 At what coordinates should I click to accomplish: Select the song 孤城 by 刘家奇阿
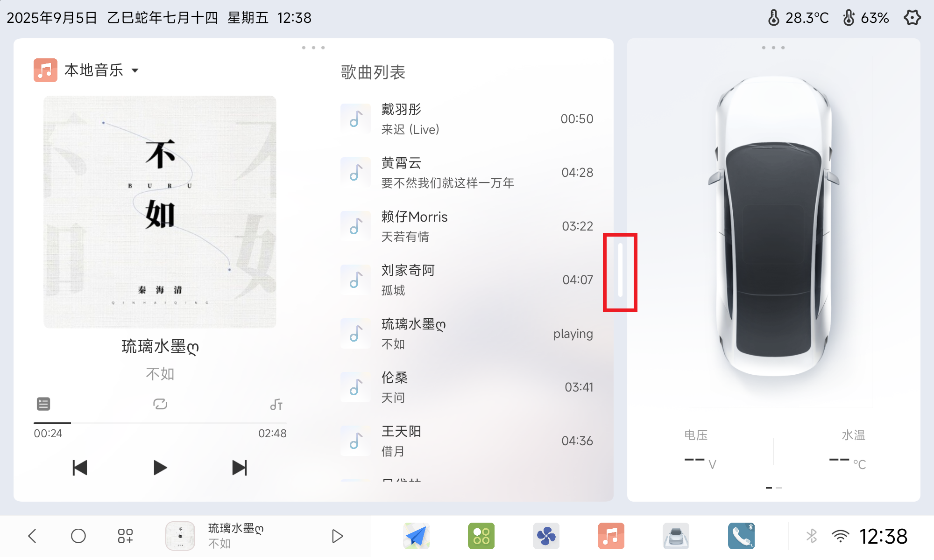[467, 280]
